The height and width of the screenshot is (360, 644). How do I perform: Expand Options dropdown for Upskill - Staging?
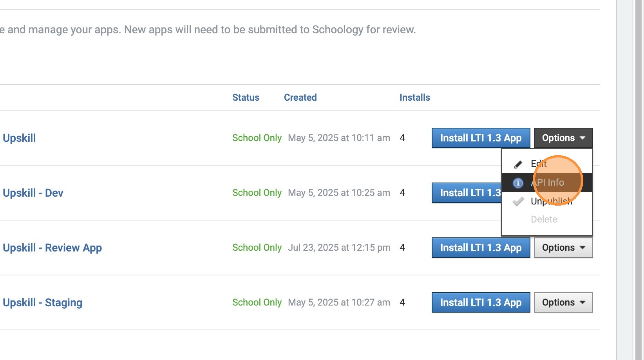(x=563, y=302)
